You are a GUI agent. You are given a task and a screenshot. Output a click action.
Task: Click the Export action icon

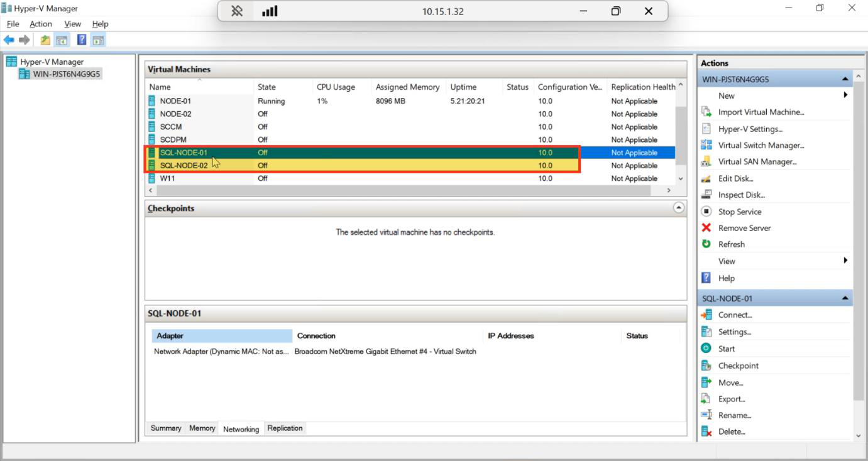pos(706,399)
